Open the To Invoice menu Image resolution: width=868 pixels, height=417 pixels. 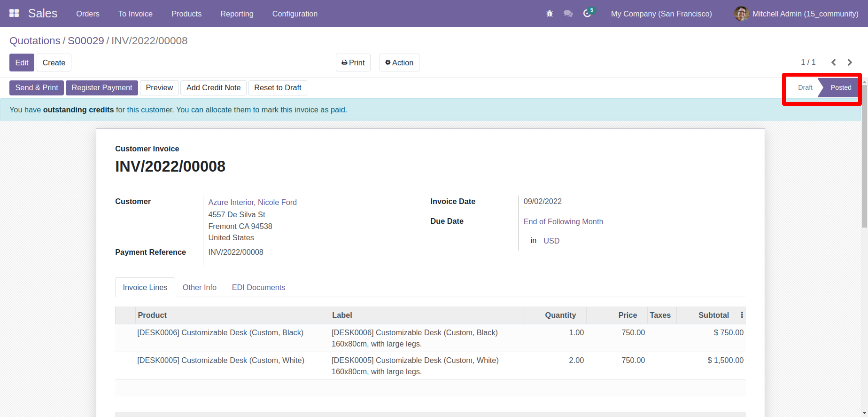(135, 14)
